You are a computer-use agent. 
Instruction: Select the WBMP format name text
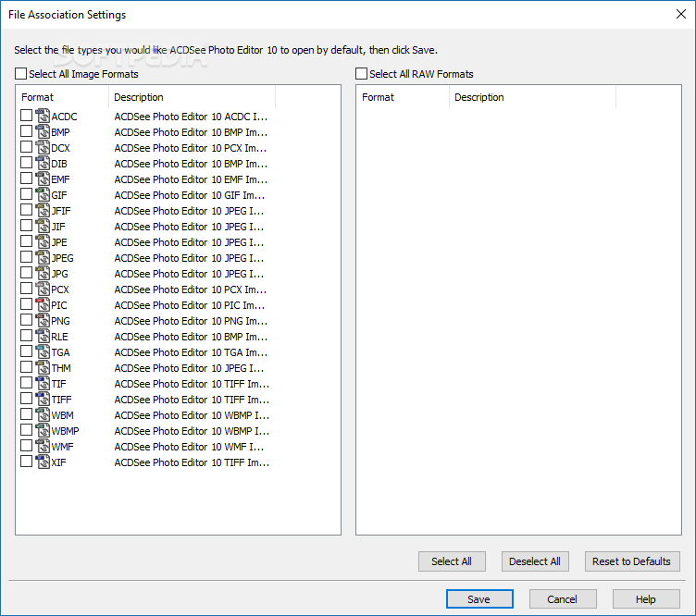(65, 431)
